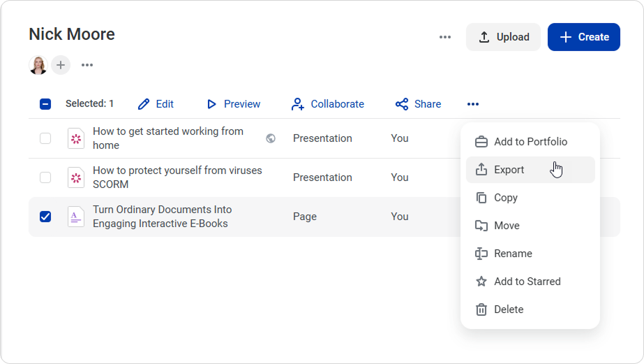
Task: Click the Upload button
Action: click(x=503, y=37)
